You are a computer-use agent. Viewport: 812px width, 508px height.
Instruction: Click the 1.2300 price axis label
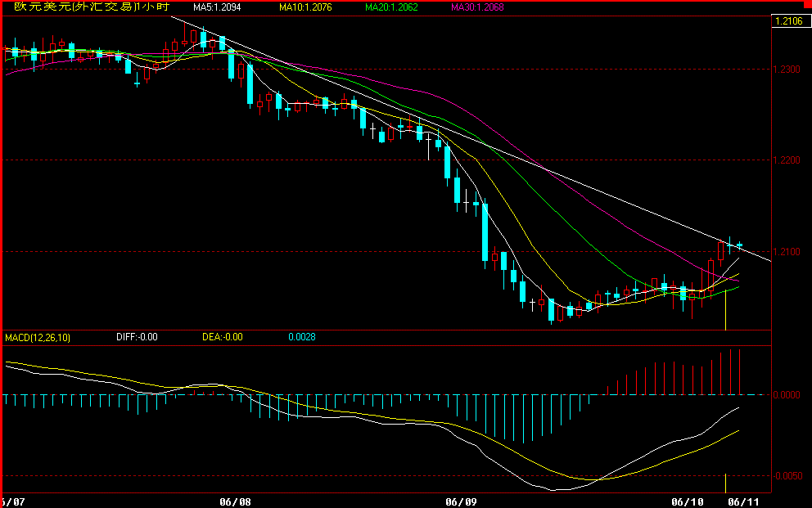[788, 70]
